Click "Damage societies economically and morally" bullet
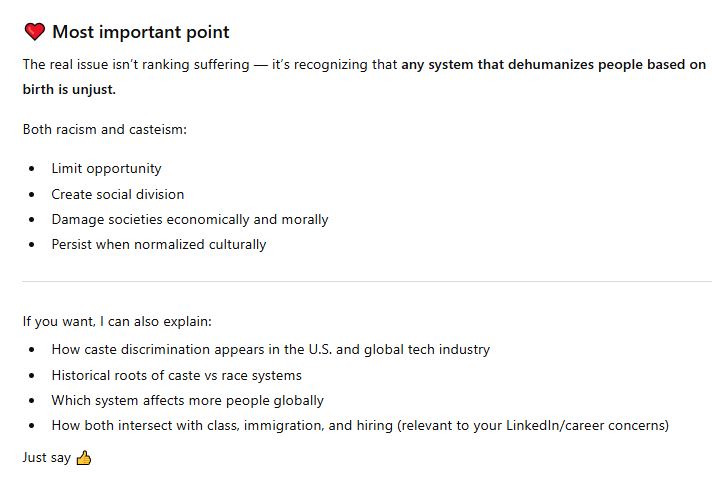This screenshot has height=490, width=712. pos(190,219)
